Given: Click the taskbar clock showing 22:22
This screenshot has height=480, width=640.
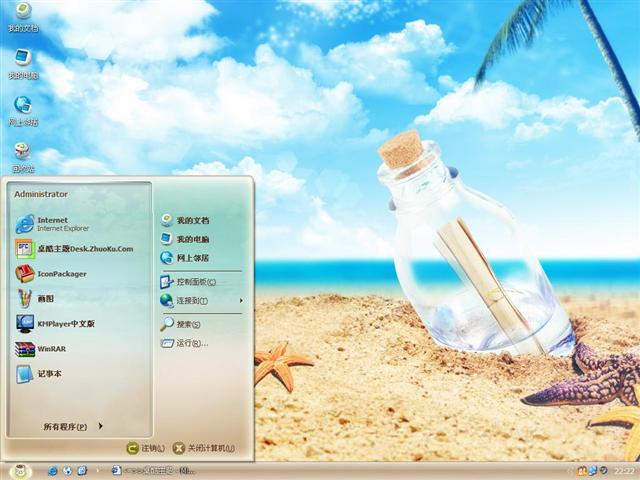Looking at the screenshot, I should (x=624, y=470).
